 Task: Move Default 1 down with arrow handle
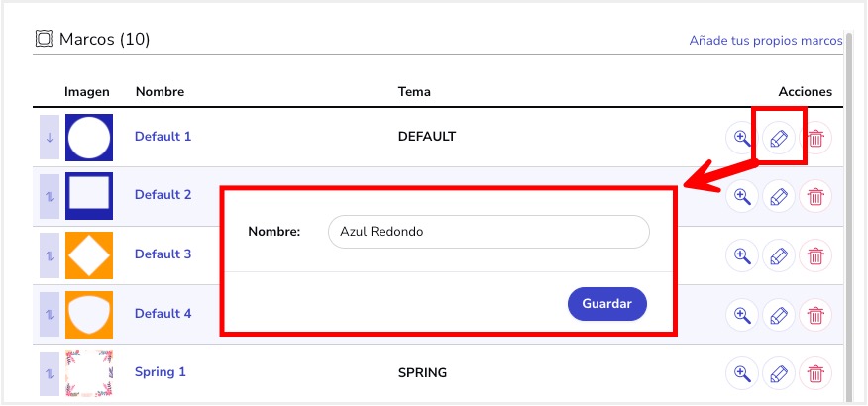coord(50,138)
